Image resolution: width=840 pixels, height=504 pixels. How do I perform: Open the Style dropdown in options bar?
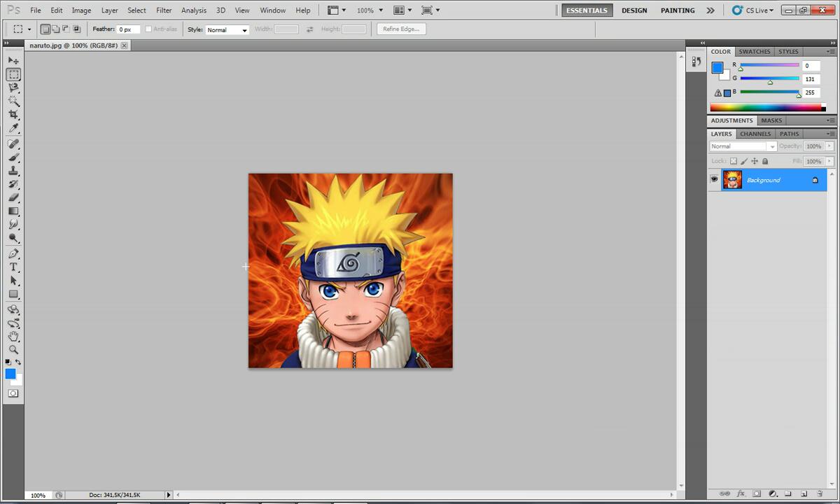point(227,30)
